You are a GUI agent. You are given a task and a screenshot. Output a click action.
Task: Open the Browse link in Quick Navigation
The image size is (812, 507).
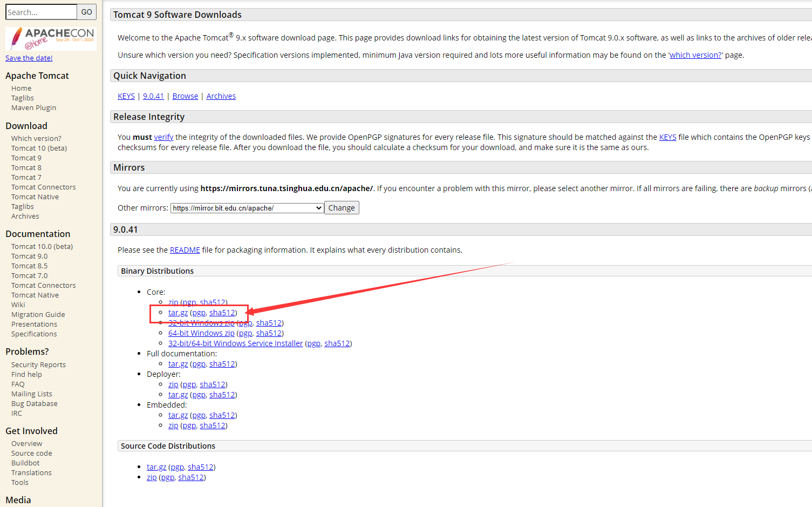pyautogui.click(x=185, y=96)
